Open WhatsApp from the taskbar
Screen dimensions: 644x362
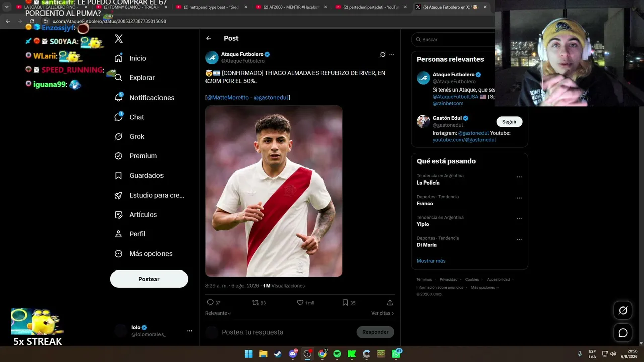click(x=396, y=354)
